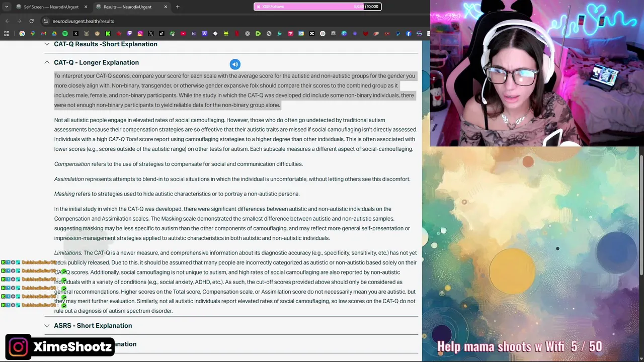644x362 pixels.
Task: Open the YouTube bookmark
Action: click(183, 34)
